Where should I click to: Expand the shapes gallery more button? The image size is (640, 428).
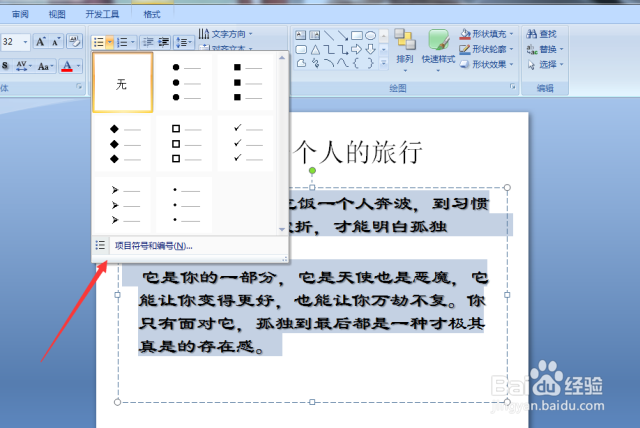pyautogui.click(x=384, y=63)
